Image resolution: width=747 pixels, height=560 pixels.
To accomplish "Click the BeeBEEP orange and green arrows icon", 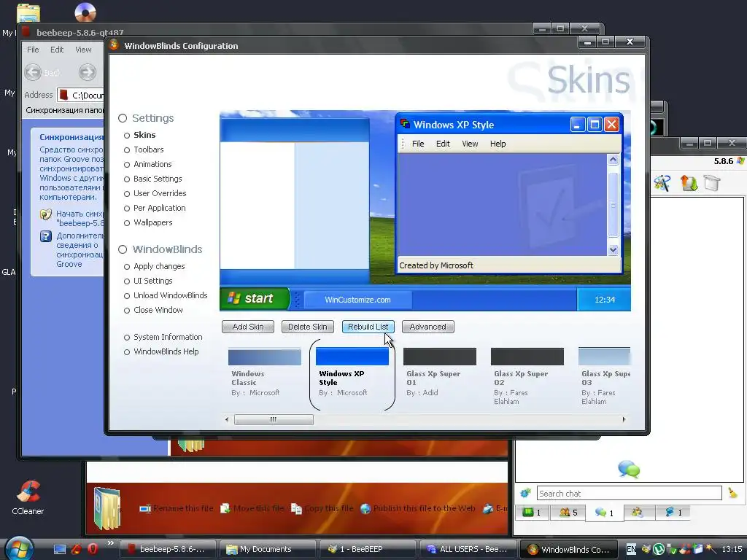I will coord(689,183).
